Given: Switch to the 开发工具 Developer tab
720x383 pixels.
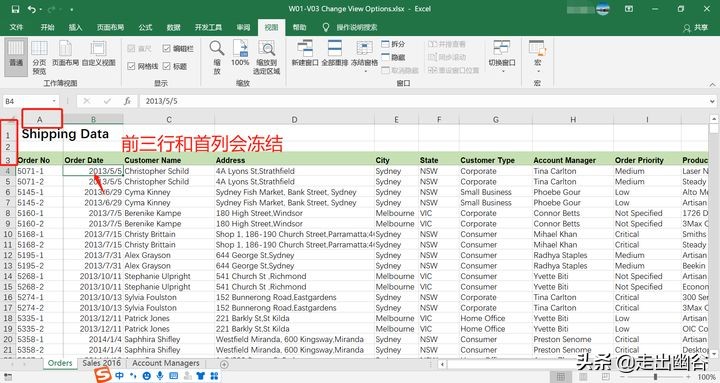Looking at the screenshot, I should coord(208,27).
